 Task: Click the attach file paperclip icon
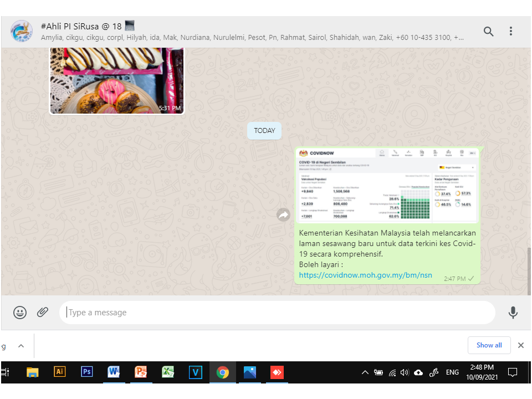(x=43, y=313)
